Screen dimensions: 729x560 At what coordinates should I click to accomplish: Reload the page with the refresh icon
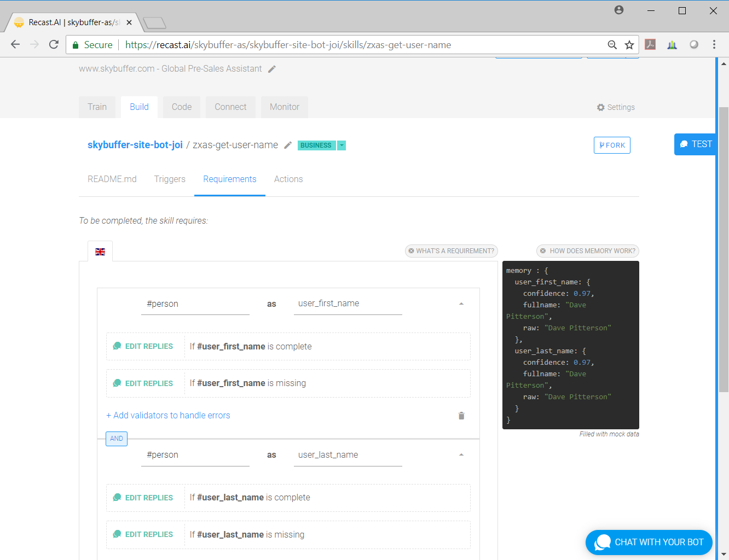coord(54,45)
